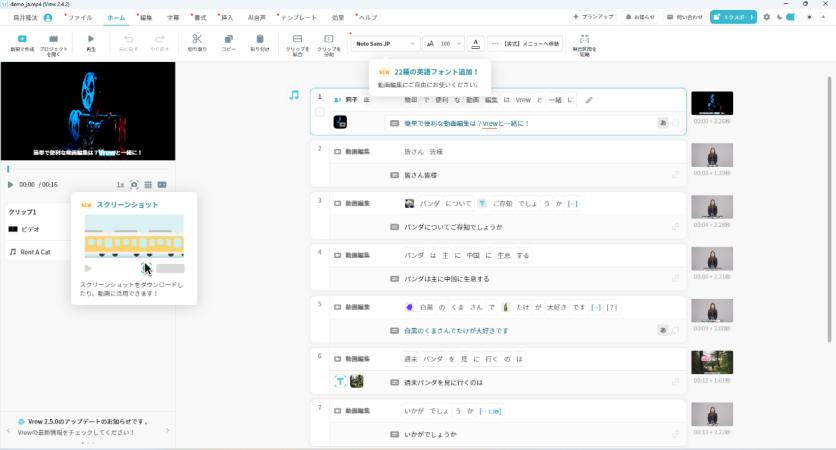The image size is (836, 450).
Task: Open the お知らせ notifications button
Action: [x=640, y=17]
